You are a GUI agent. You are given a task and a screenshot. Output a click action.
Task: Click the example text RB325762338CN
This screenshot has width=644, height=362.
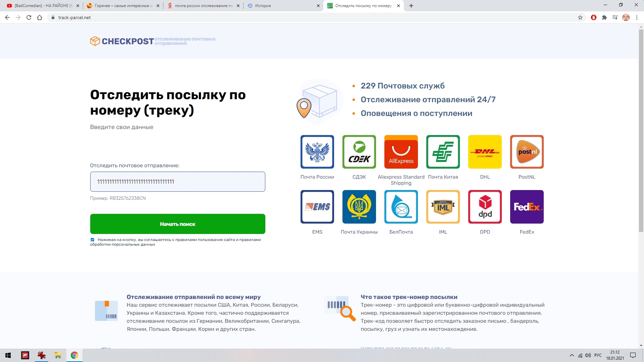(127, 198)
